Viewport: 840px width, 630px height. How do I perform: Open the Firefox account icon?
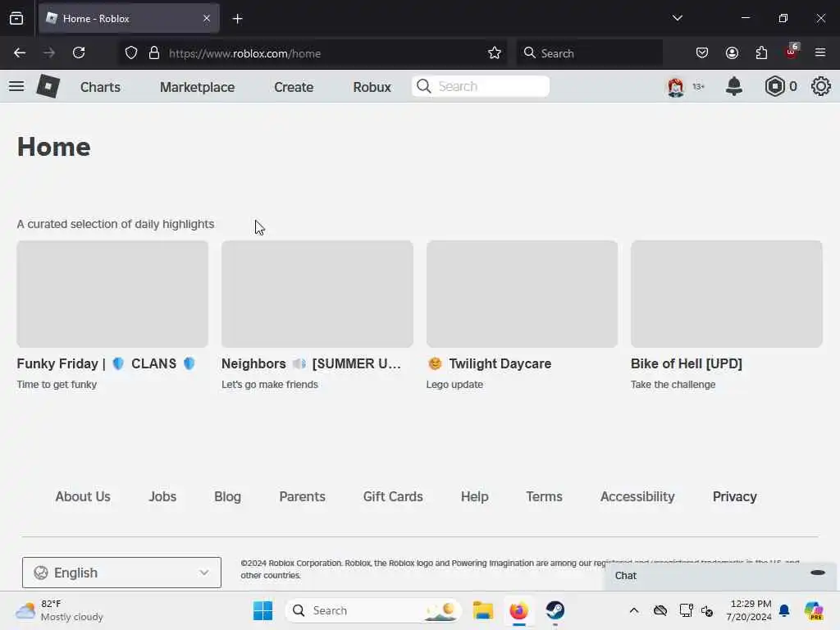732,53
